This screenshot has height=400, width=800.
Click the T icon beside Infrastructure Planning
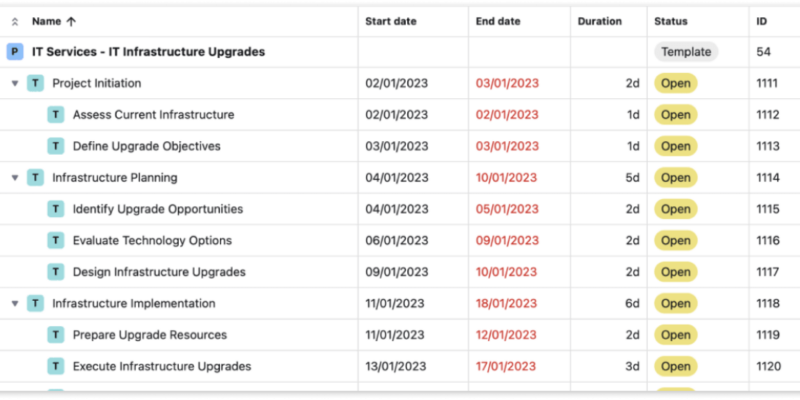35,178
